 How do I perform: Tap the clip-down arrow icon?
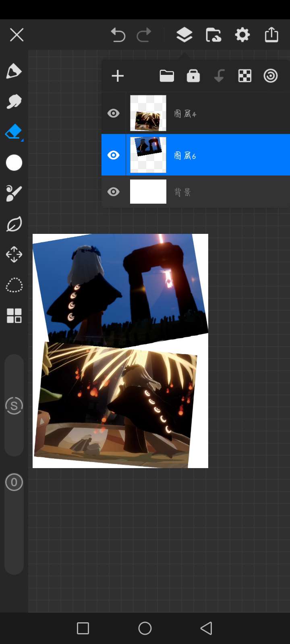click(219, 76)
